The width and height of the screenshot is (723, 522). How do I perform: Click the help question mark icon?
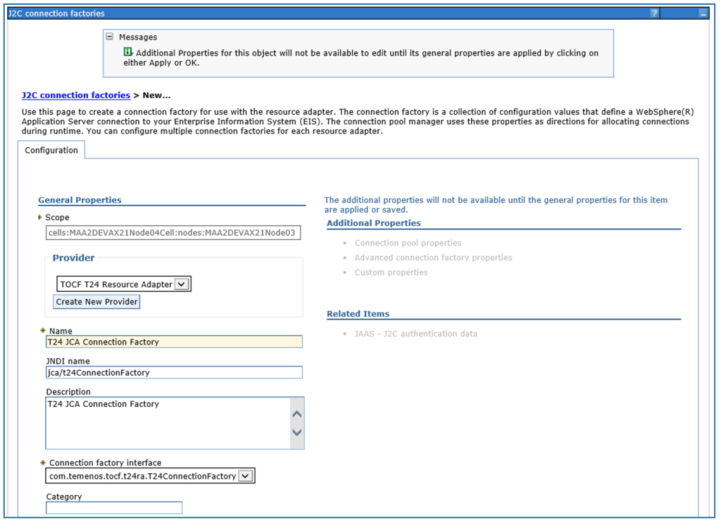tap(682, 13)
